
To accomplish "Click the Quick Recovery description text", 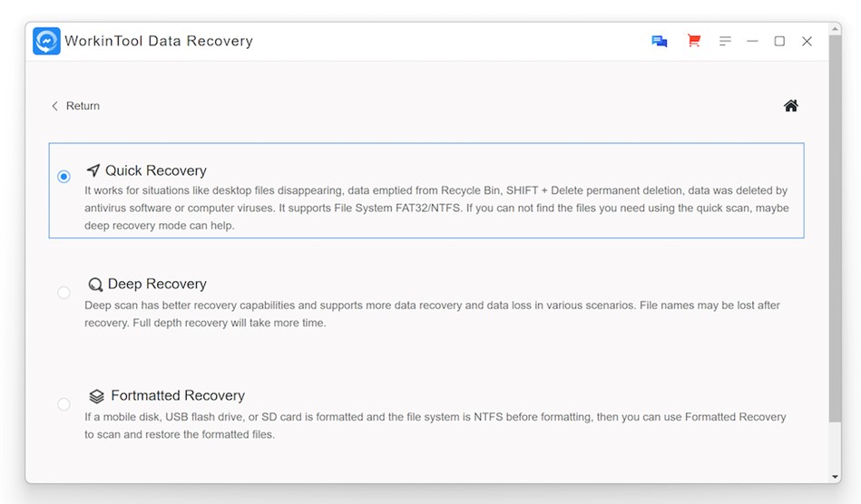I will [436, 208].
